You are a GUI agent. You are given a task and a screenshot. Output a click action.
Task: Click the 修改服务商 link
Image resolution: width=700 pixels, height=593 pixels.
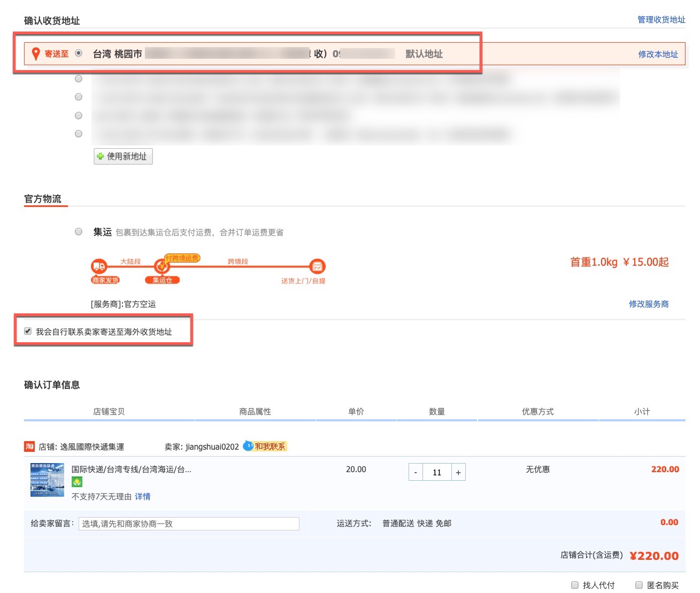click(x=649, y=304)
